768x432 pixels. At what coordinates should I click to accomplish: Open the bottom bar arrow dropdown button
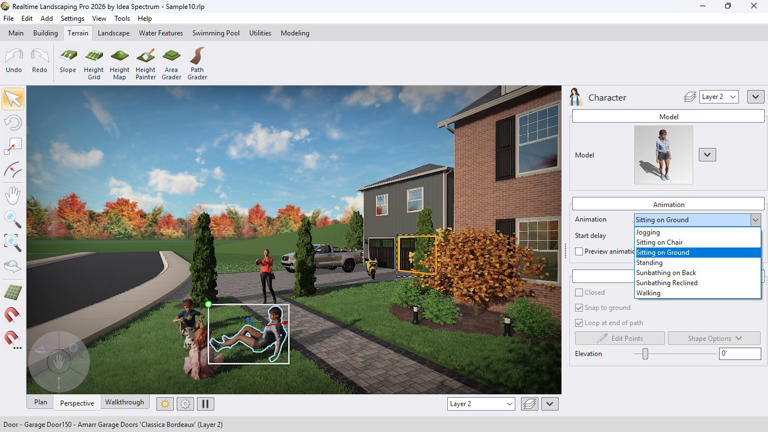click(550, 404)
